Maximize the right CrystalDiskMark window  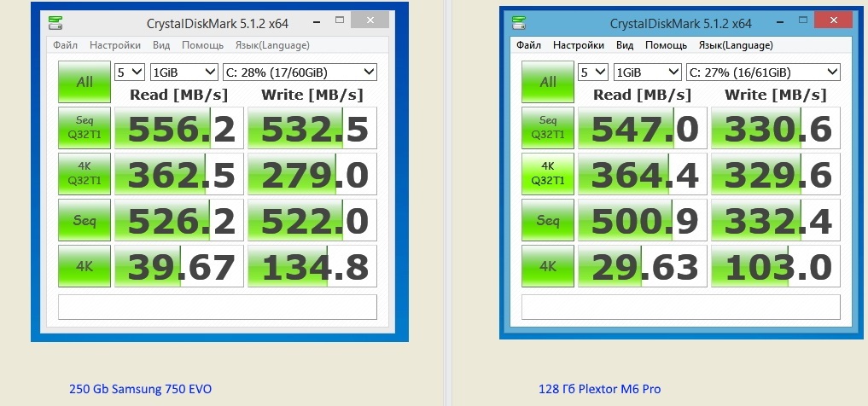tap(802, 20)
